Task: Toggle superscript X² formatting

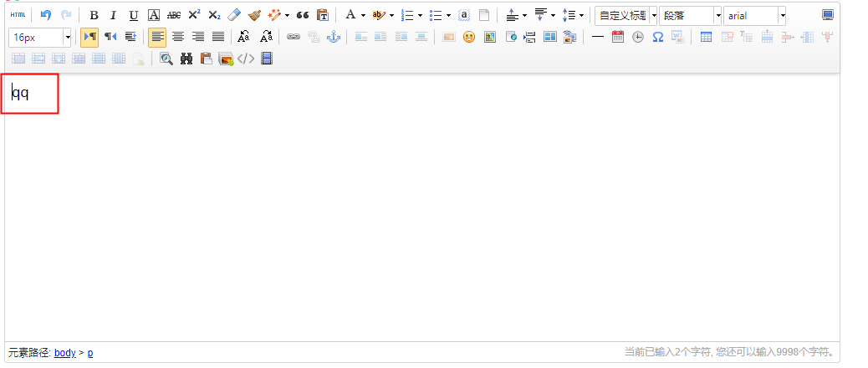Action: (x=194, y=16)
